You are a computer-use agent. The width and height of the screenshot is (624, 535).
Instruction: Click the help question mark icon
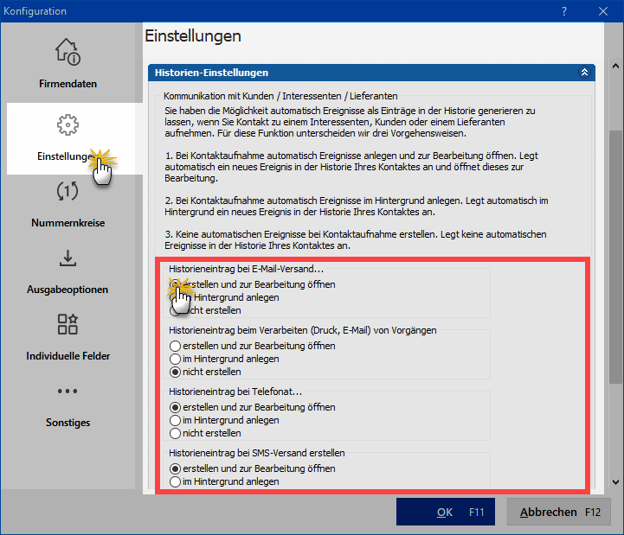pos(563,11)
